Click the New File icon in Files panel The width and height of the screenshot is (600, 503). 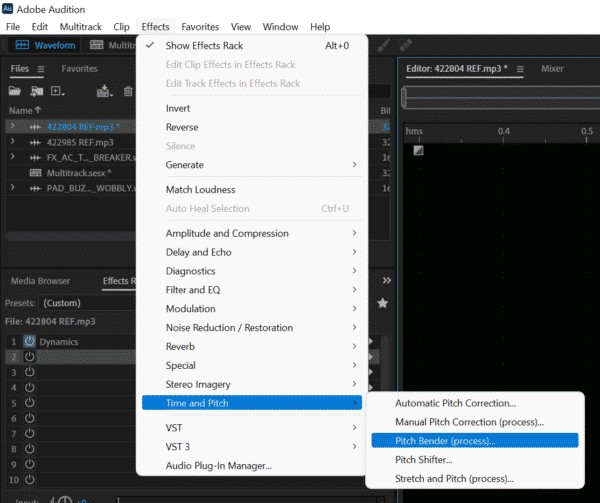58,91
